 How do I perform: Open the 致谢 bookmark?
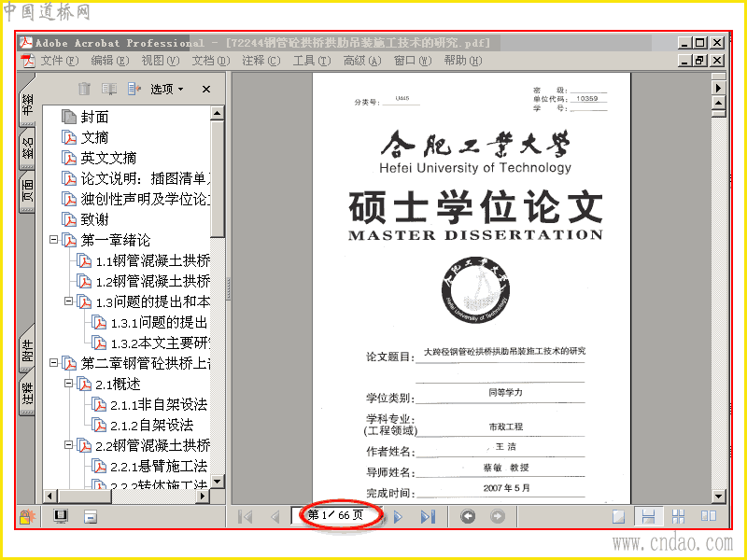(x=94, y=219)
